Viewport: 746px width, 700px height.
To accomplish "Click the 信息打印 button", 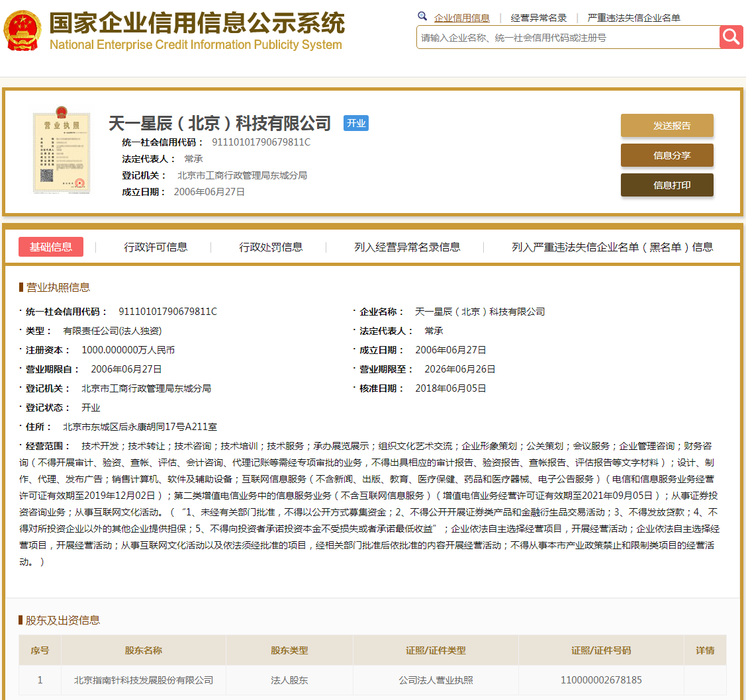I will pyautogui.click(x=667, y=185).
